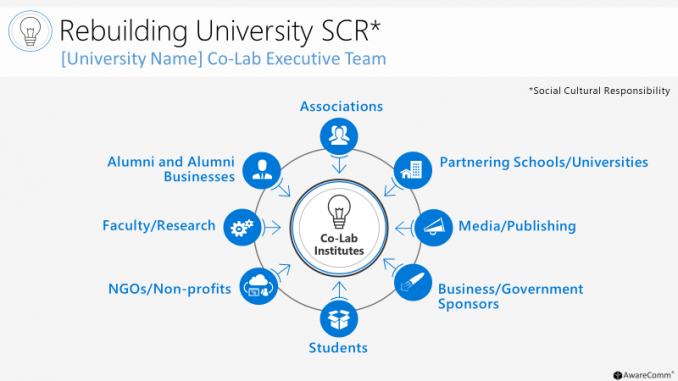This screenshot has width=678, height=381.
Task: Click the Associations people icon
Action: [x=339, y=136]
